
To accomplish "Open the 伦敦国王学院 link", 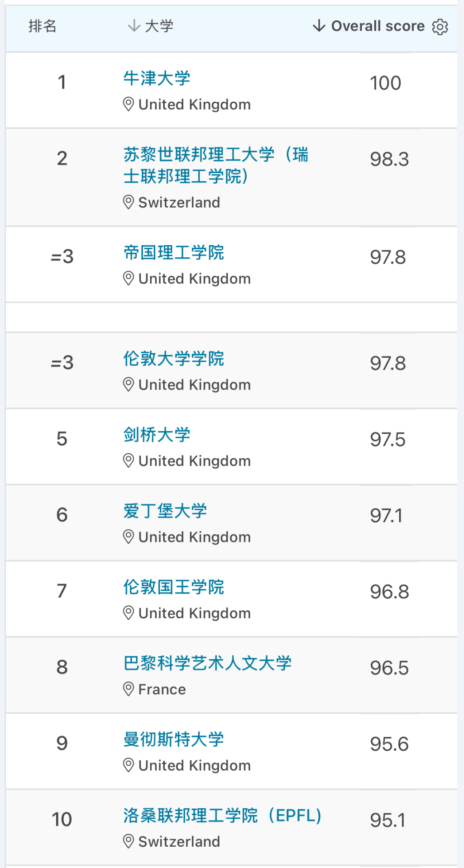I will click(x=174, y=587).
